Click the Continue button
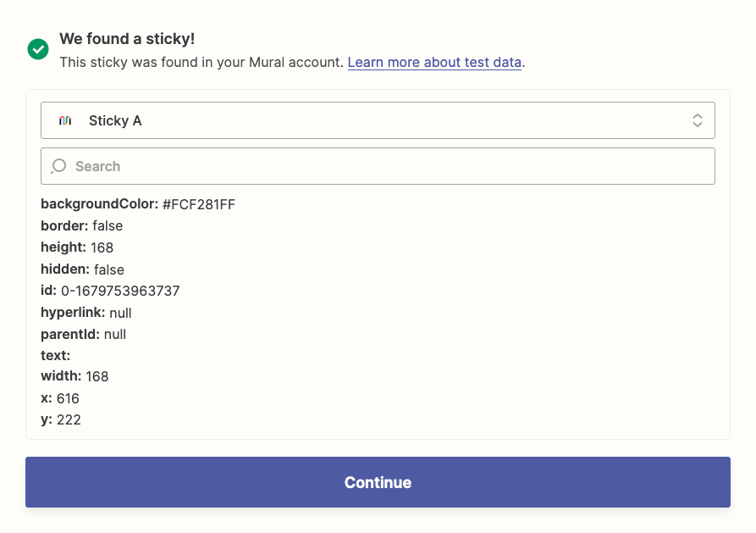This screenshot has width=756, height=533. click(x=378, y=482)
